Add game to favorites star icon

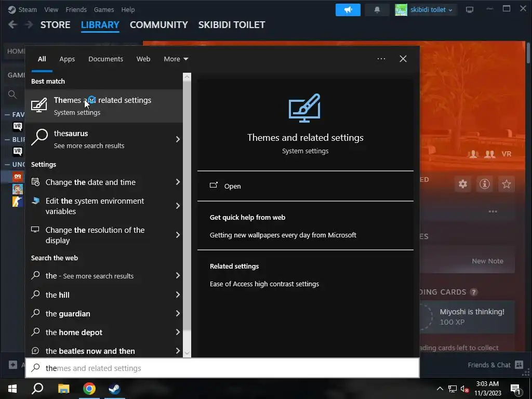(x=506, y=184)
